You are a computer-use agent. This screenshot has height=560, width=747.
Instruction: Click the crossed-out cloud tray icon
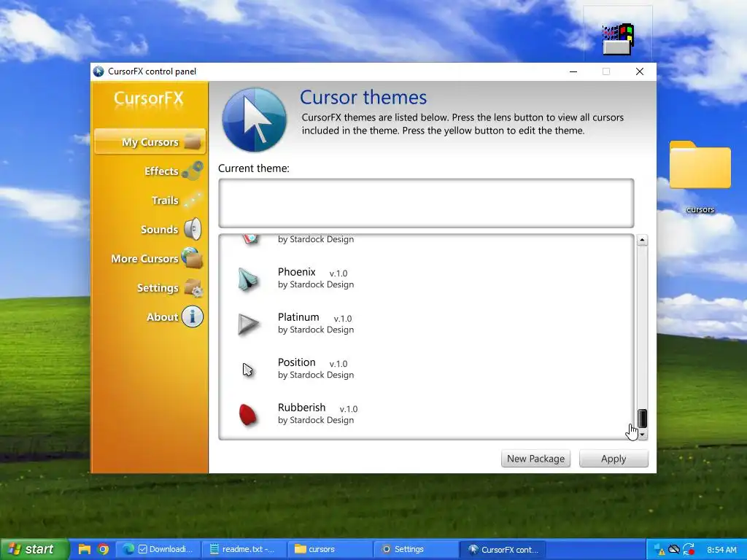point(673,549)
